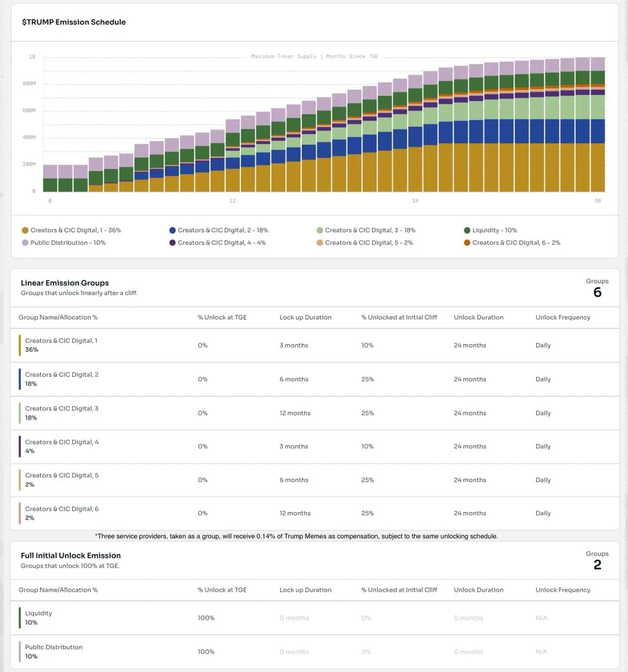Click Creators & CIC Digital, 6 legend dot
Viewport: 628px width, 672px height.
click(x=467, y=243)
